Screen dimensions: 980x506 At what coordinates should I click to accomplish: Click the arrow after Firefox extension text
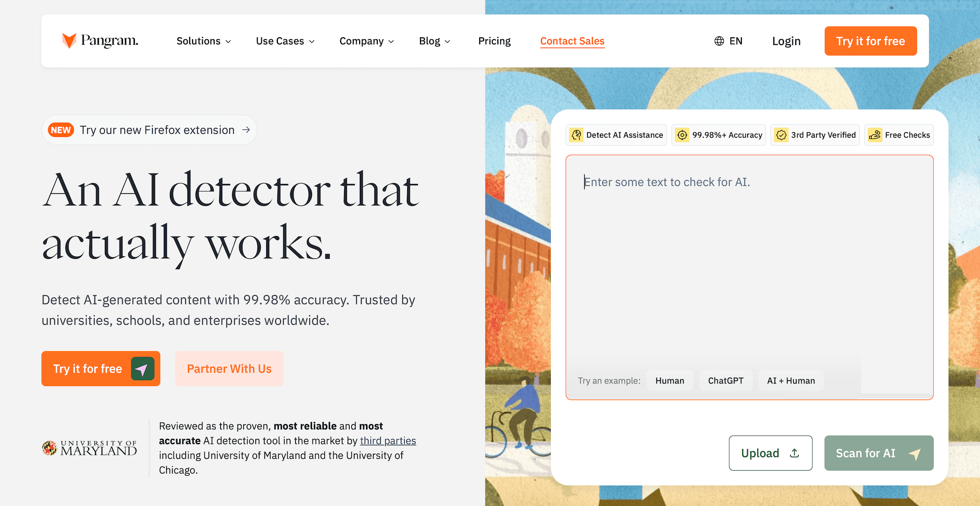pos(246,130)
